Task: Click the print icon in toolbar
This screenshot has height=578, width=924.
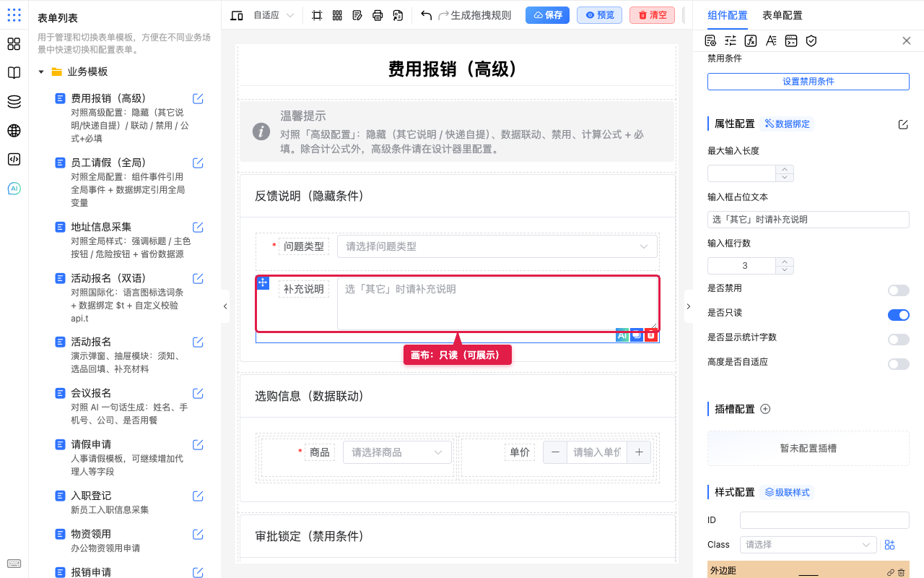Action: coord(378,15)
